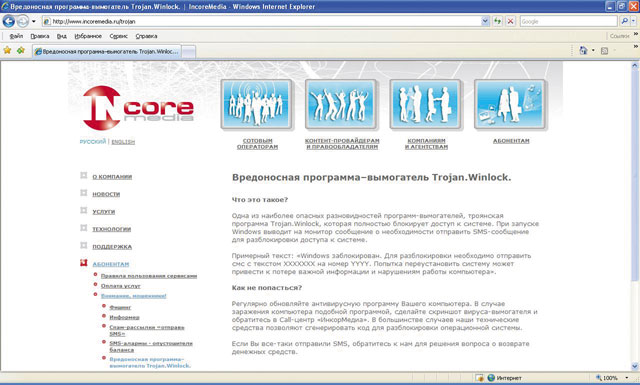This screenshot has height=385, width=640.
Task: Click the red Stop loading icon
Action: [510, 21]
